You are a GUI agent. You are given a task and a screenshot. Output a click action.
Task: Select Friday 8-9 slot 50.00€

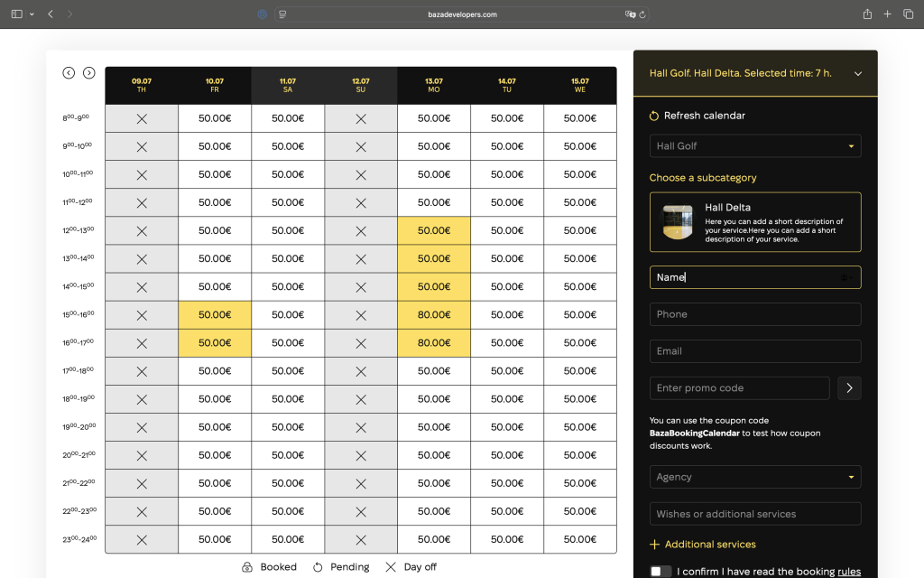(215, 118)
